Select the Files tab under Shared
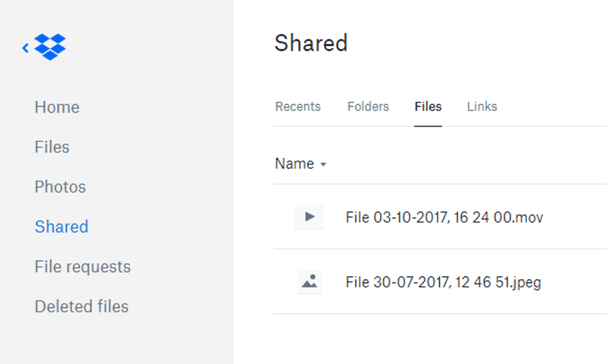The image size is (607, 364). tap(428, 106)
